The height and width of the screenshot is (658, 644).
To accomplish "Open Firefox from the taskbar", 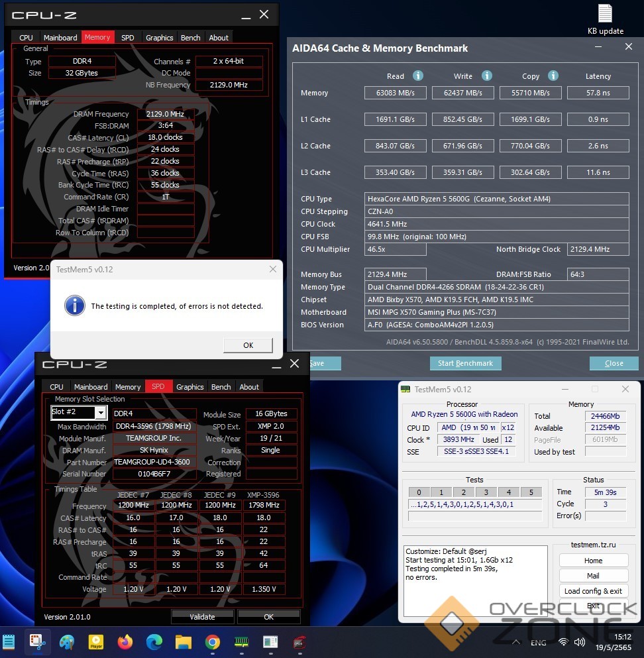I will click(x=125, y=641).
